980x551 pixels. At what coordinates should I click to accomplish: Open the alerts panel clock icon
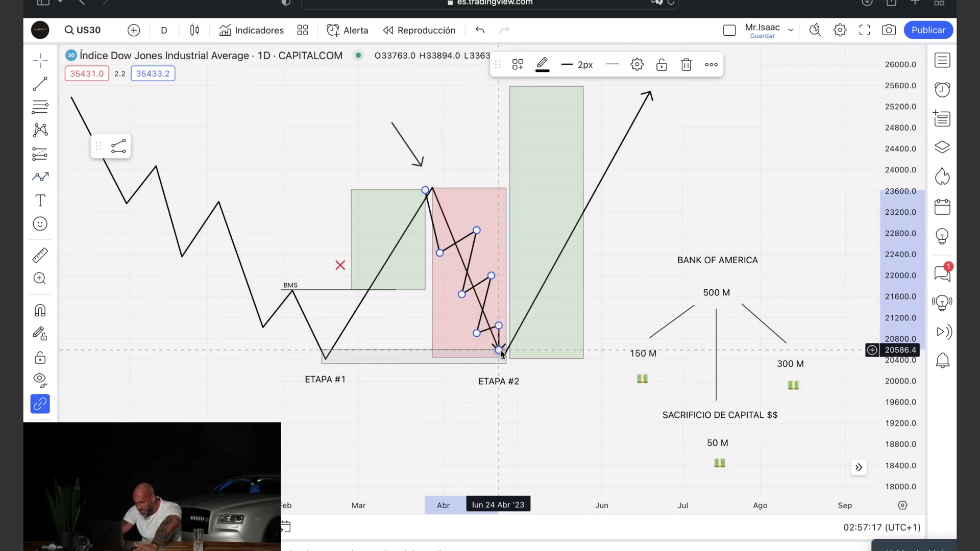942,90
